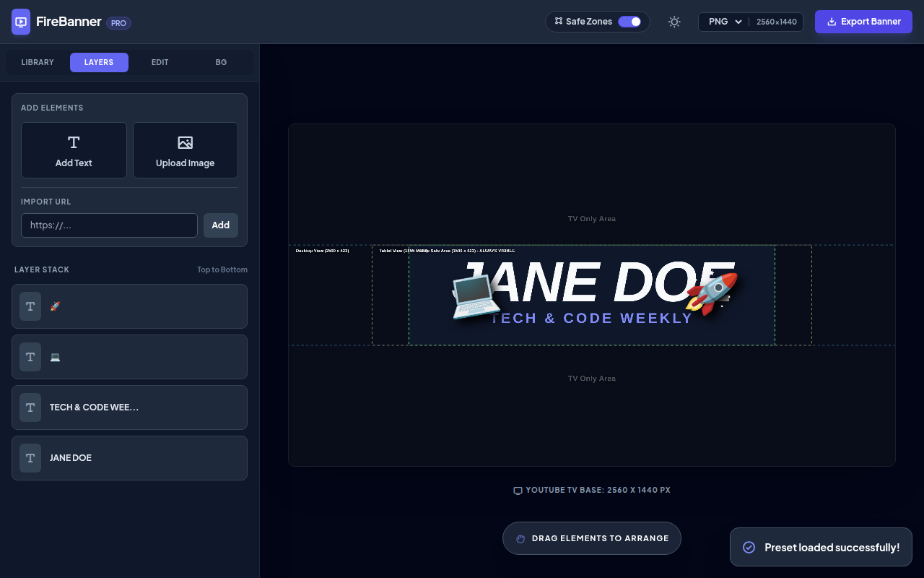Click the upper TV Only Area label
Image resolution: width=924 pixels, height=578 pixels.
pos(592,218)
